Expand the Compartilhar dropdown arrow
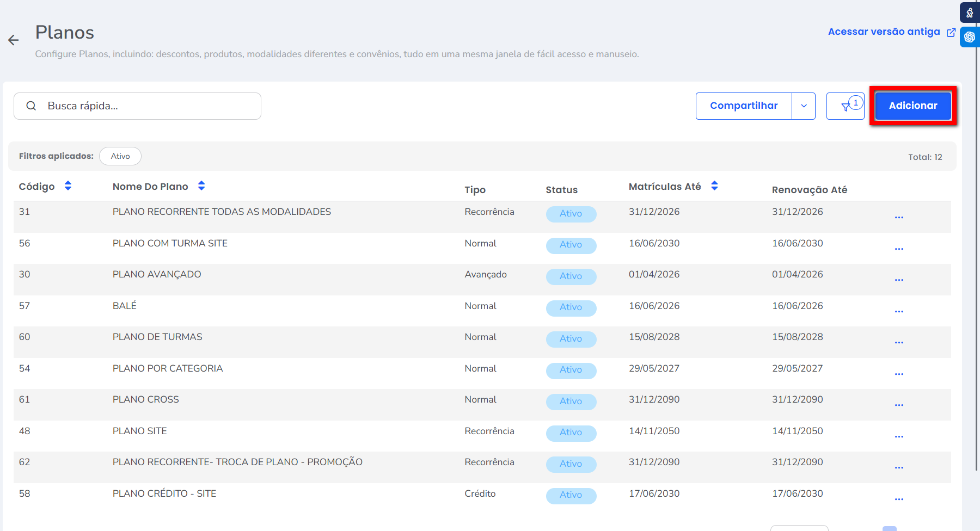Image resolution: width=980 pixels, height=531 pixels. (804, 106)
